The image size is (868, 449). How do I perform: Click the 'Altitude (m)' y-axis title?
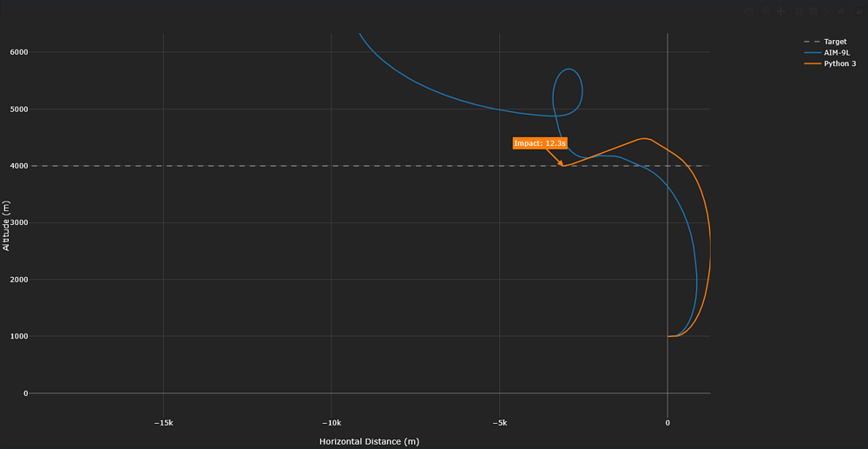point(7,222)
